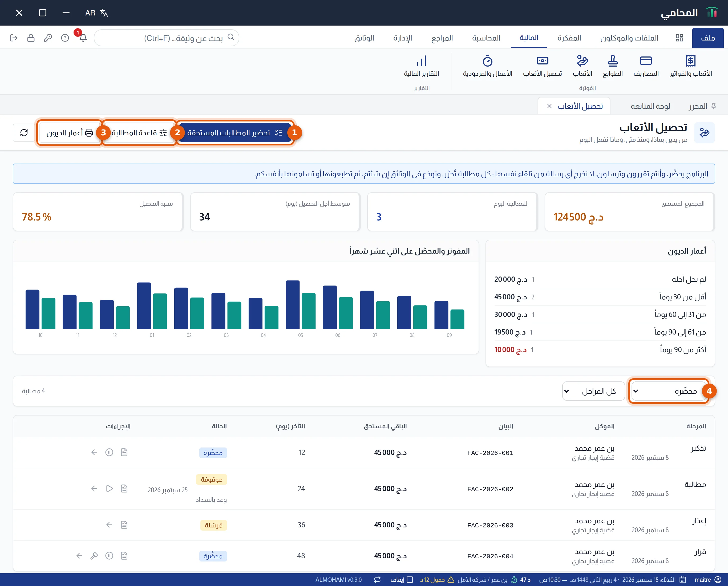This screenshot has width=728, height=586.
Task: Advance FAC-2026-003 with the arrow icon
Action: coord(109,524)
